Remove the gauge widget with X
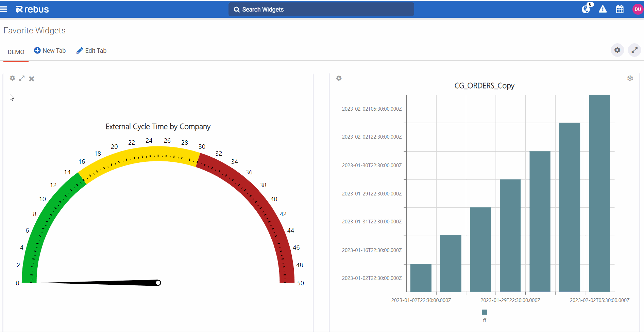 coord(32,79)
